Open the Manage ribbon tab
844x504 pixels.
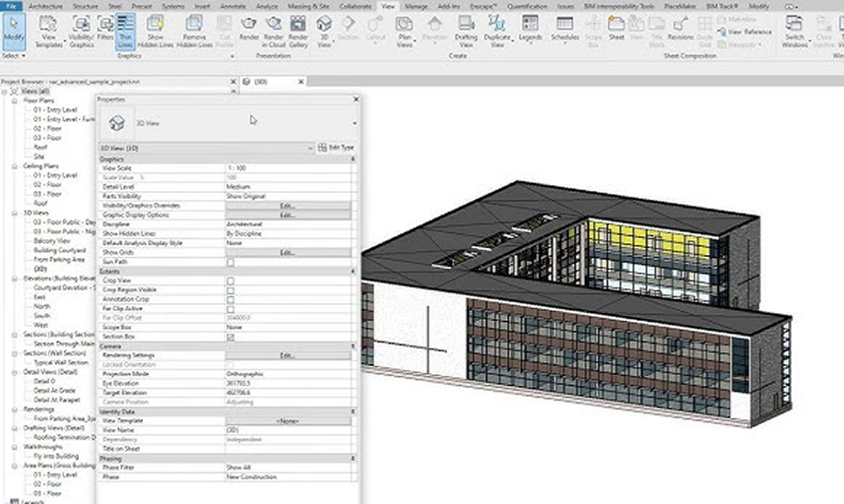(x=416, y=7)
